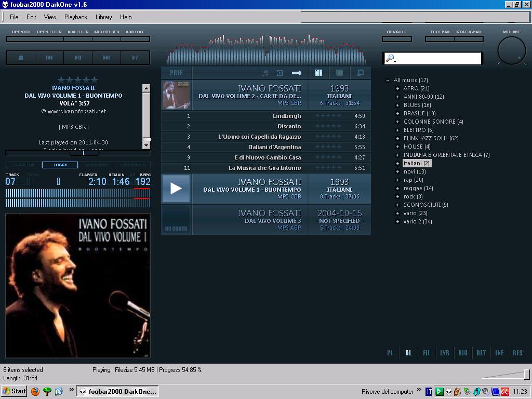Switch to the grouped album view icon

[x=318, y=73]
